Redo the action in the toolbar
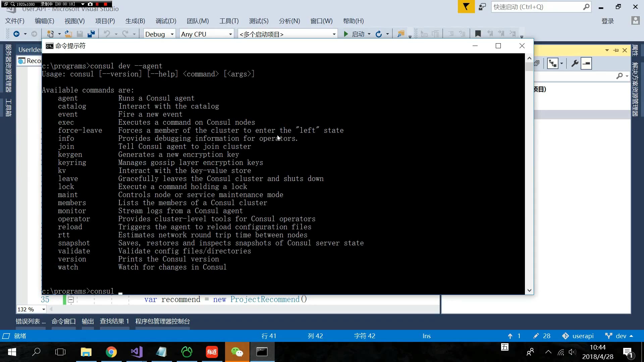Screen dimensions: 644x362 [125, 34]
